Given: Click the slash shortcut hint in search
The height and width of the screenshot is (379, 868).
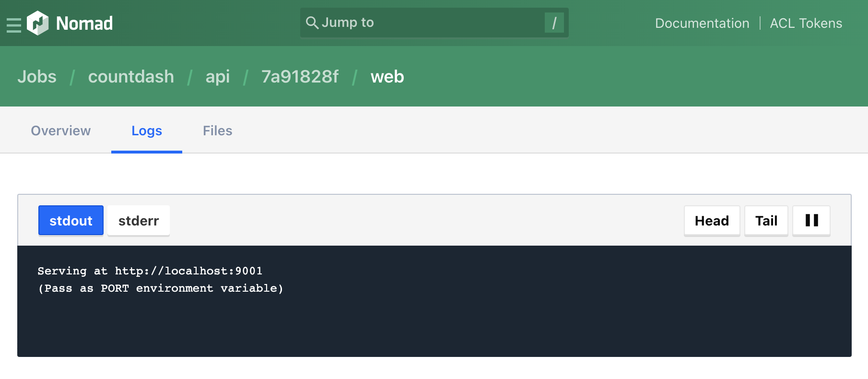Looking at the screenshot, I should click(554, 23).
